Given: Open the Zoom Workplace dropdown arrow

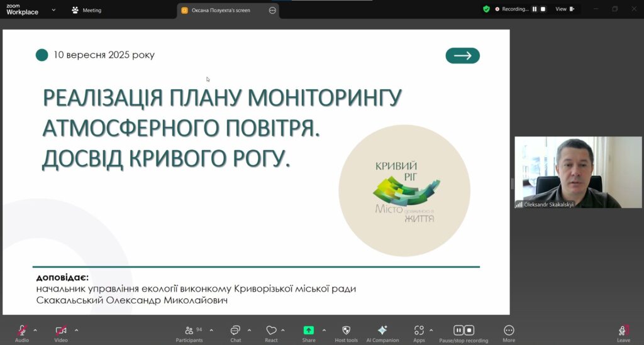Looking at the screenshot, I should pyautogui.click(x=53, y=10).
